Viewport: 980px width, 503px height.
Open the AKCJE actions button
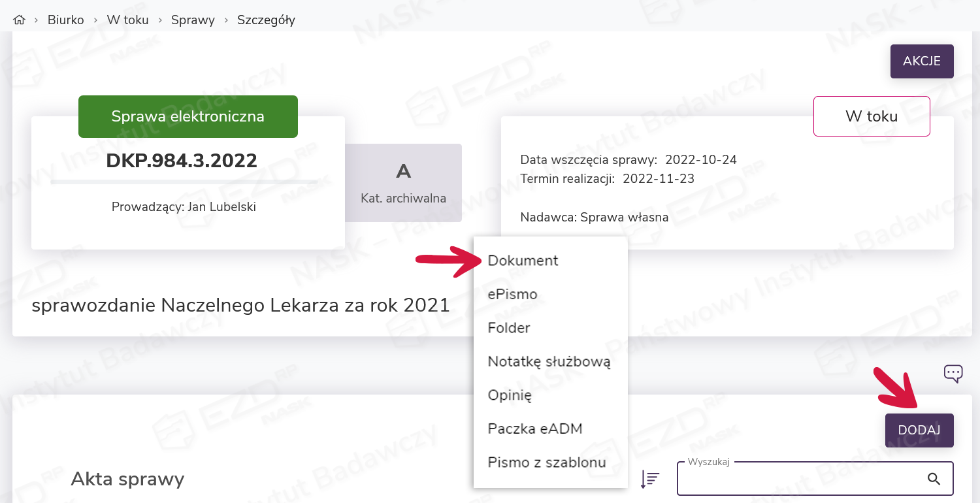[x=921, y=61]
